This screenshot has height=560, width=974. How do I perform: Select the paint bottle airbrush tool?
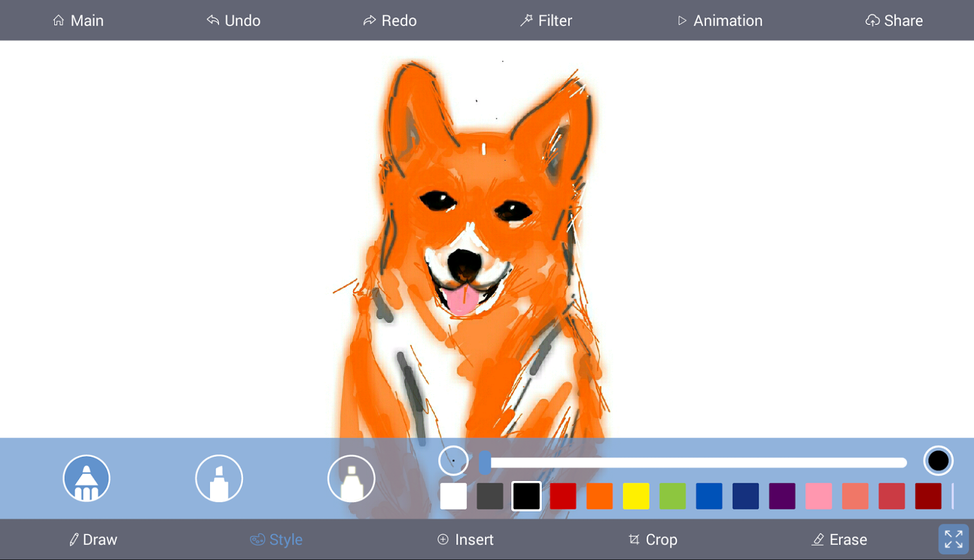[351, 478]
